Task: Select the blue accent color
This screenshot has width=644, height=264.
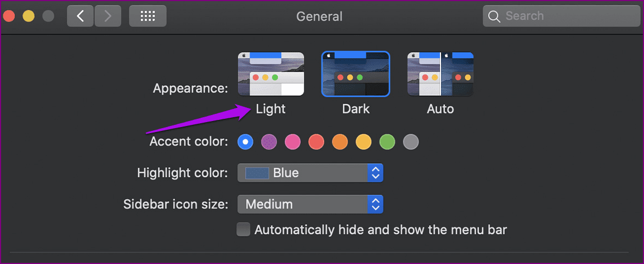Action: [x=246, y=142]
